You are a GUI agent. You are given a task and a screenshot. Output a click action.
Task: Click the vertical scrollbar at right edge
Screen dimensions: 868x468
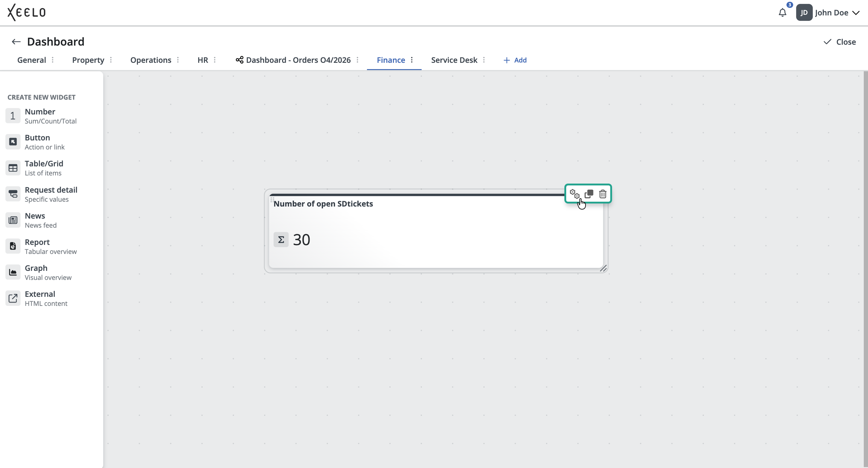click(x=866, y=269)
